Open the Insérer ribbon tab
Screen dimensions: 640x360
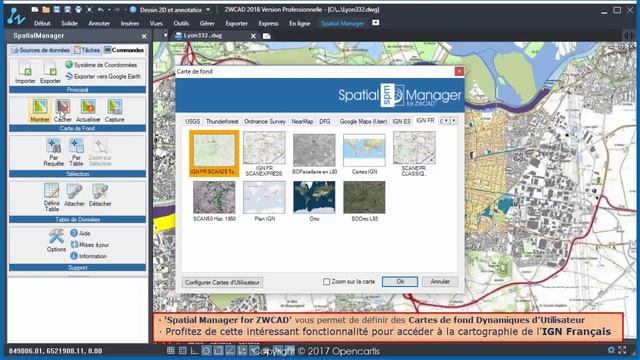click(x=130, y=24)
